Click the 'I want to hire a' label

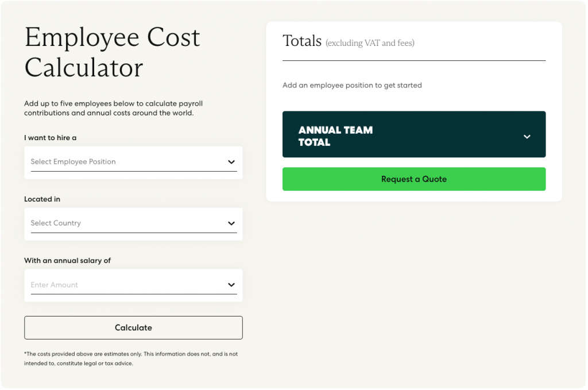[x=51, y=138]
